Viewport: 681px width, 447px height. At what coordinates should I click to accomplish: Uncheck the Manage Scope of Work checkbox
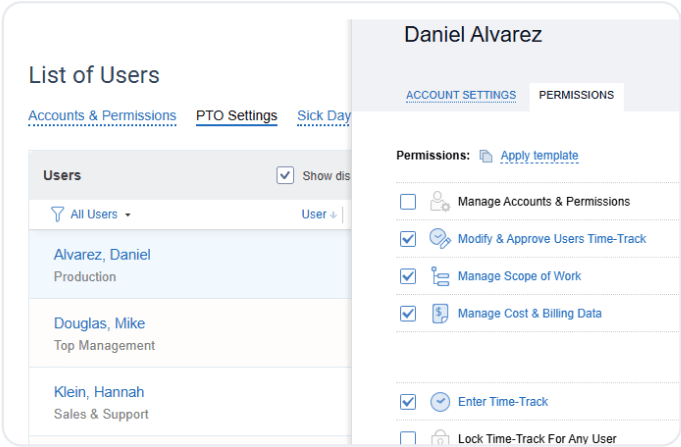coord(408,276)
